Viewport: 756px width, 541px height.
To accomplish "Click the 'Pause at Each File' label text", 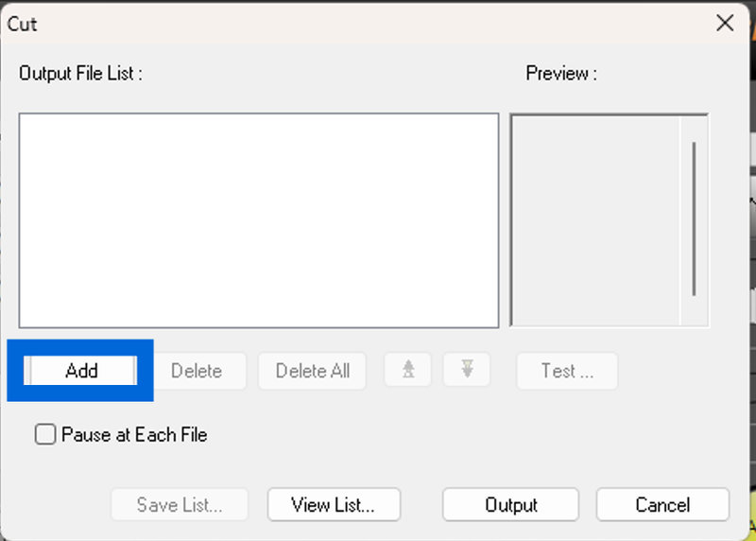I will 134,435.
